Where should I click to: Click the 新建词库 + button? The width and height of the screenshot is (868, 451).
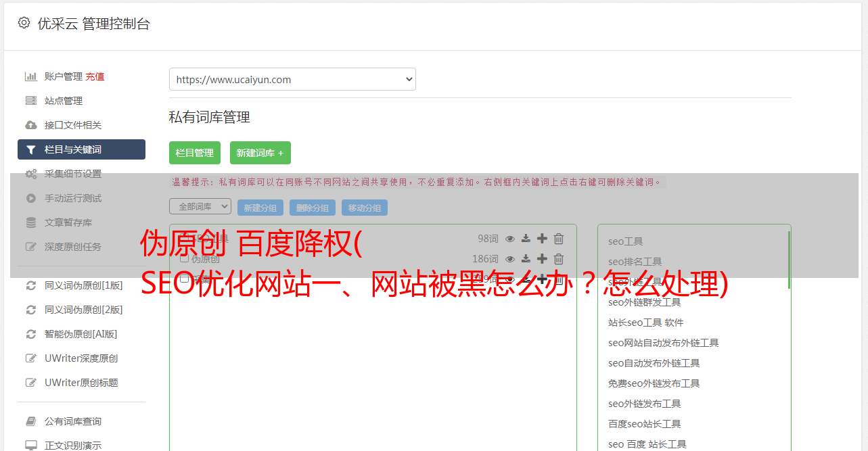point(260,153)
